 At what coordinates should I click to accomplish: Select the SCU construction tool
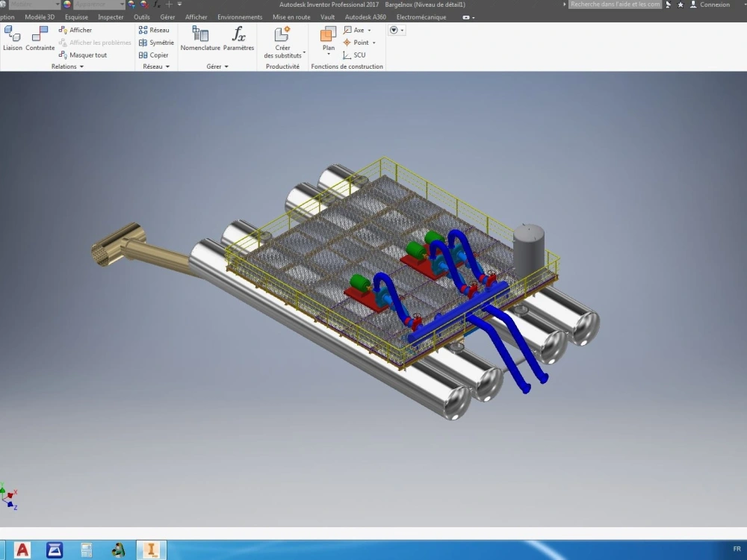pyautogui.click(x=356, y=55)
